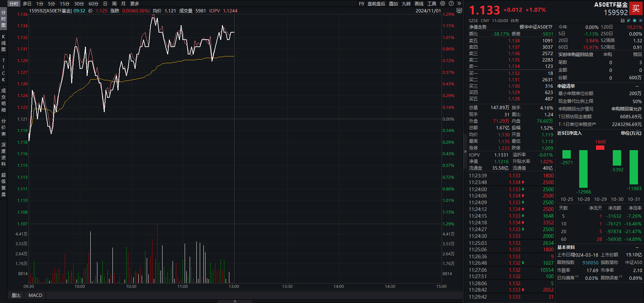This screenshot has height=303, width=644.
Task: Click the red 买 buy button
Action: (x=636, y=9)
